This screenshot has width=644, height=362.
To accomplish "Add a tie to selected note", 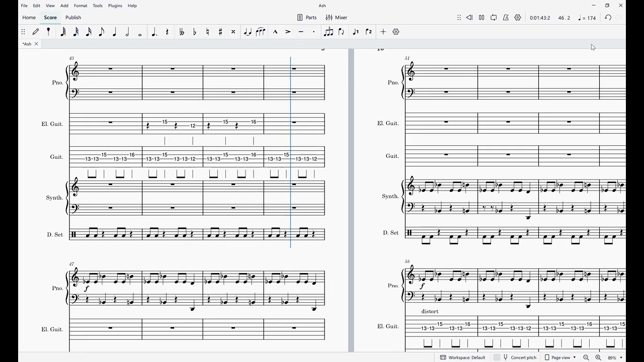I will (248, 32).
